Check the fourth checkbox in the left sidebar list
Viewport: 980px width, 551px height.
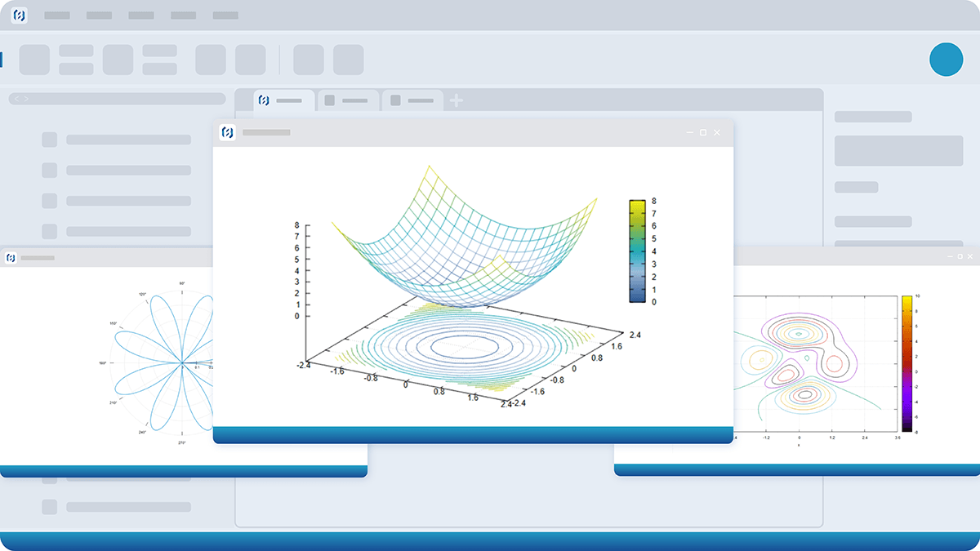pyautogui.click(x=50, y=231)
